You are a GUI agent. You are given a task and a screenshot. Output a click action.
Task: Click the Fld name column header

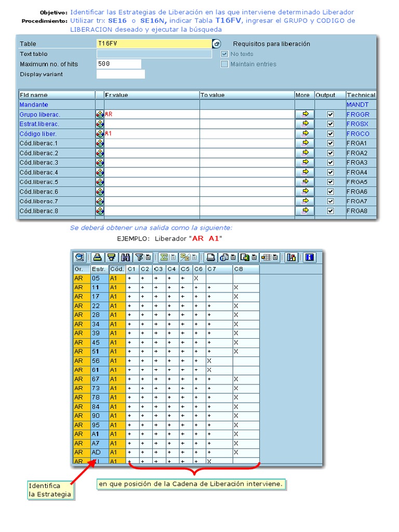coord(57,95)
